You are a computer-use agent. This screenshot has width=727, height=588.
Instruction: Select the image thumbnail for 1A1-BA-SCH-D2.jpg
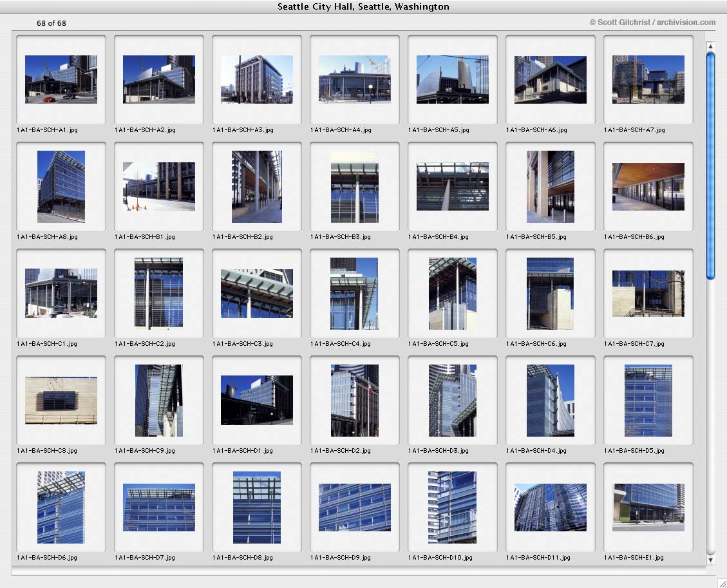click(355, 400)
